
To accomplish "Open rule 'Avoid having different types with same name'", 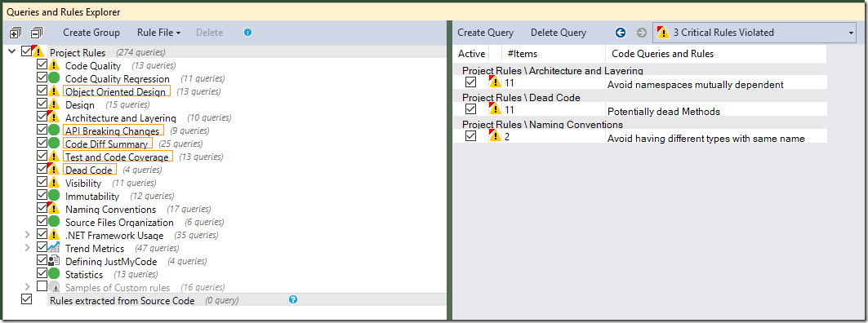I will point(706,139).
